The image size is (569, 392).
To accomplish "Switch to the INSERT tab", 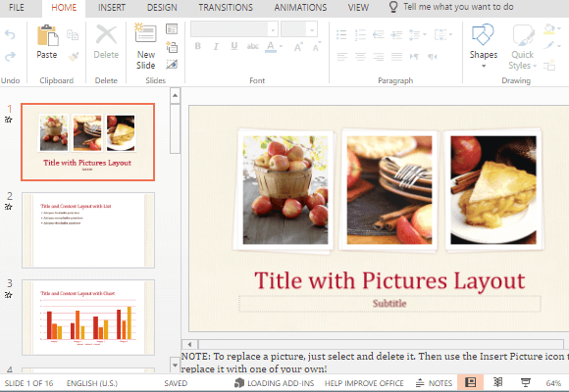I will coord(112,7).
